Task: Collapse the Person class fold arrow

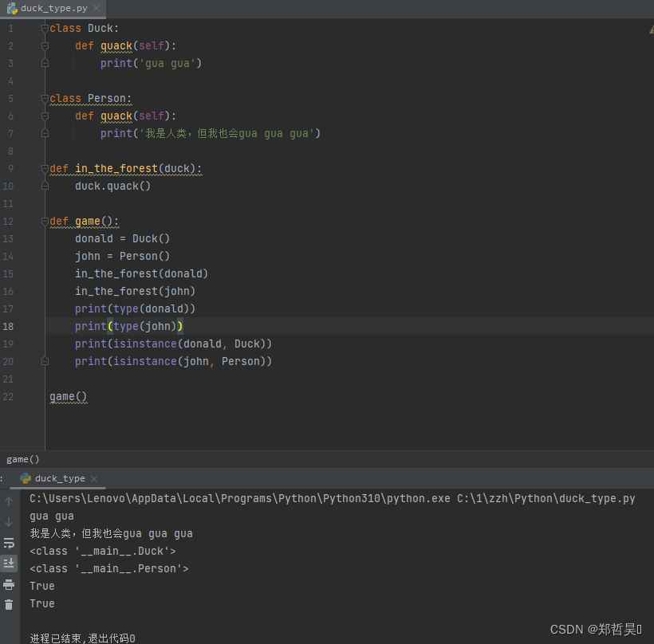Action: click(x=45, y=98)
